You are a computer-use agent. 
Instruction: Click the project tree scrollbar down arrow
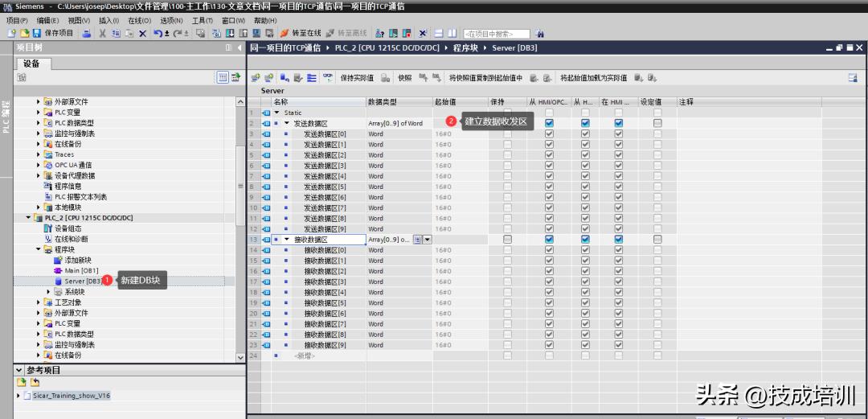pos(240,358)
